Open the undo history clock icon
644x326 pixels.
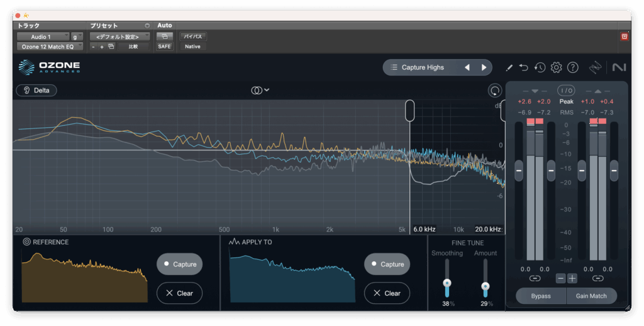[x=540, y=67]
